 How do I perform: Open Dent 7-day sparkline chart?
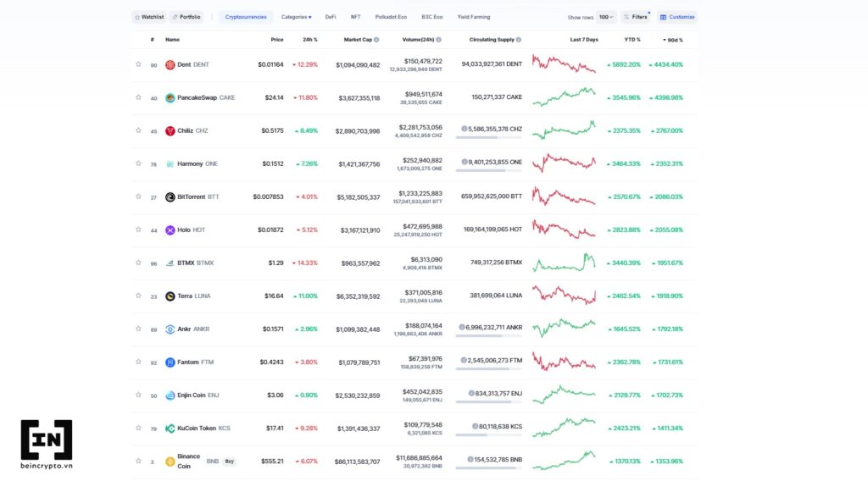(564, 64)
